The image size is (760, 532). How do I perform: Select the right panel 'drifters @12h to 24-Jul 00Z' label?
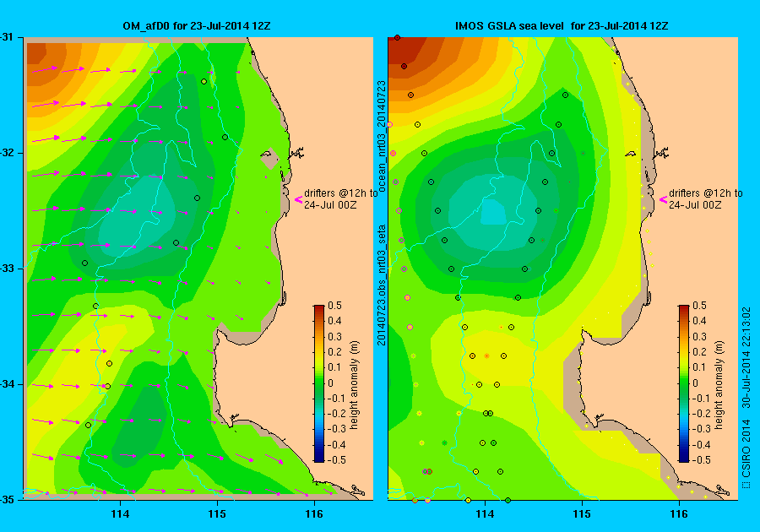click(x=706, y=198)
